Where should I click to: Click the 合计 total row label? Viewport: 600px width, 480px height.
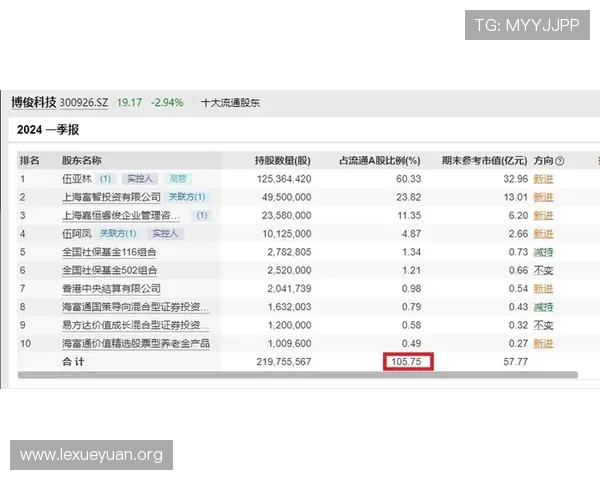pos(73,362)
